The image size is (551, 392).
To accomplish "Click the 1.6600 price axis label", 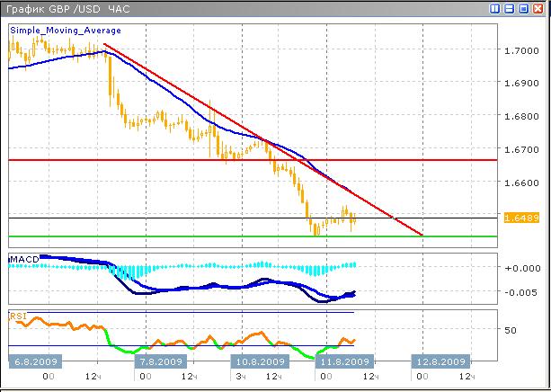I will pyautogui.click(x=521, y=183).
